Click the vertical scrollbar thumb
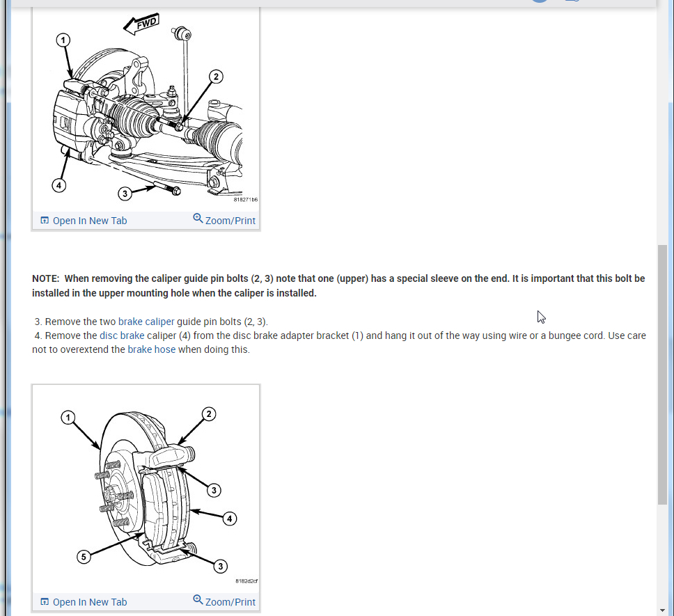 [662, 374]
